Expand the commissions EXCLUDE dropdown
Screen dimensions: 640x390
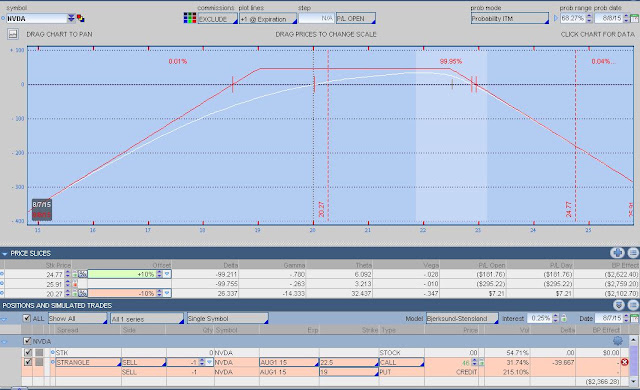(x=217, y=19)
